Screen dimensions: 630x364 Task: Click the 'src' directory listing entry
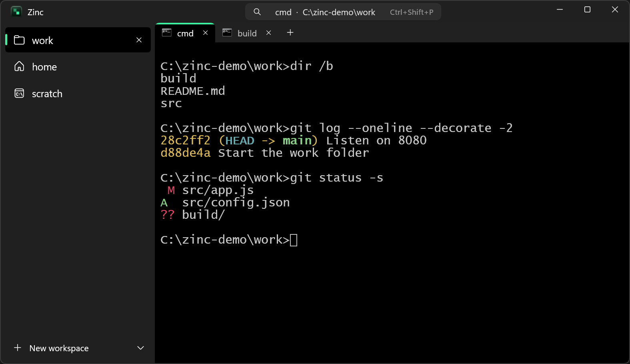[171, 103]
